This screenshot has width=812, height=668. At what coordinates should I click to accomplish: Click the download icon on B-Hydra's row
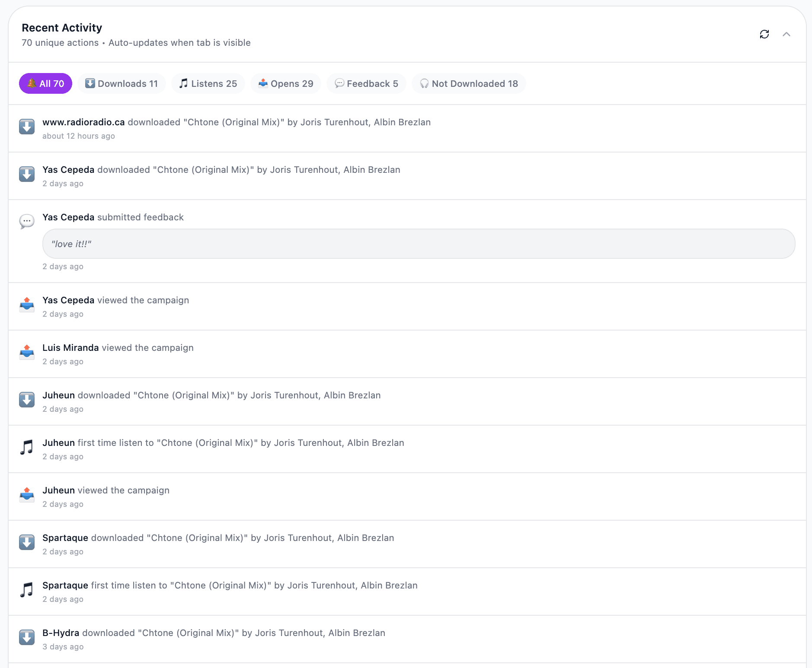coord(26,637)
